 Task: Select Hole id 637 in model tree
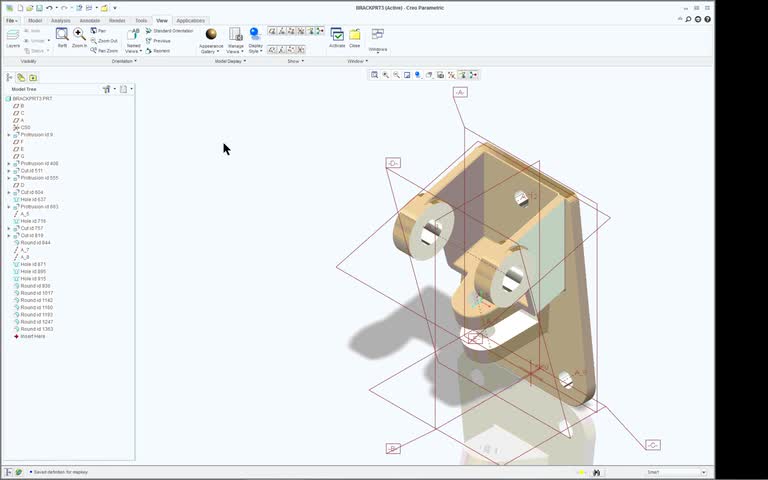coord(29,199)
